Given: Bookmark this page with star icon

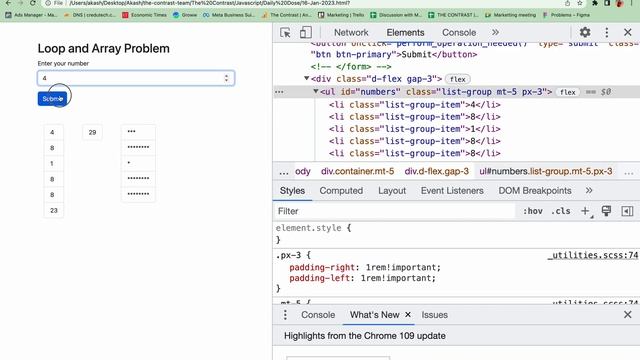Looking at the screenshot, I should 580,3.
